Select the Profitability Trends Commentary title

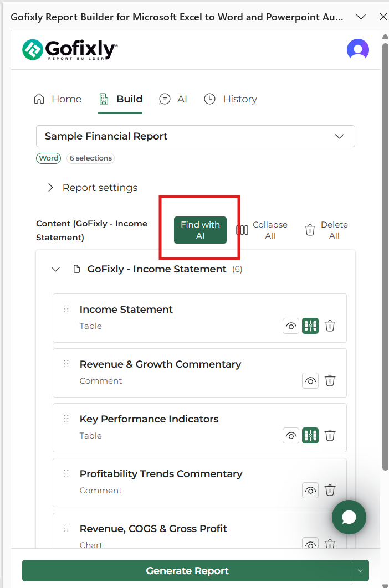pos(161,473)
